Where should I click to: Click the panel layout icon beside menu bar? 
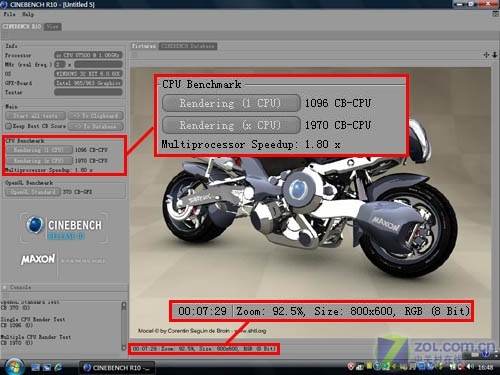(x=495, y=14)
